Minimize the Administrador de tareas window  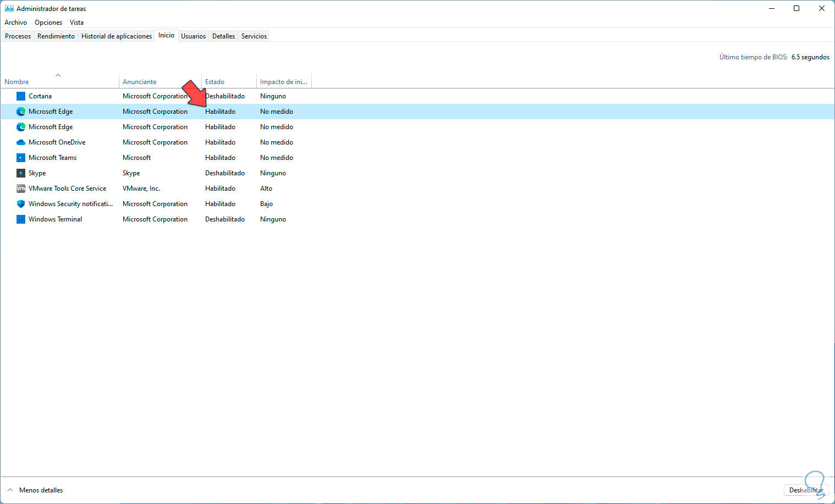pos(772,9)
